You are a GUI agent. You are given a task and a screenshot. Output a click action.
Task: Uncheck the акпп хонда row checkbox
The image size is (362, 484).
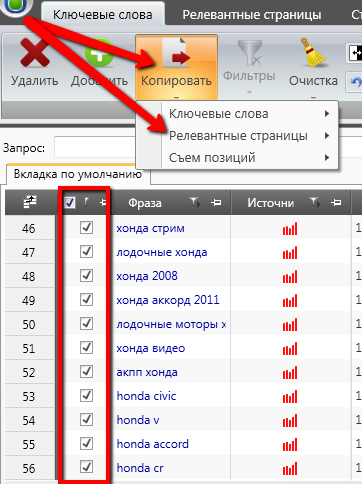[86, 372]
